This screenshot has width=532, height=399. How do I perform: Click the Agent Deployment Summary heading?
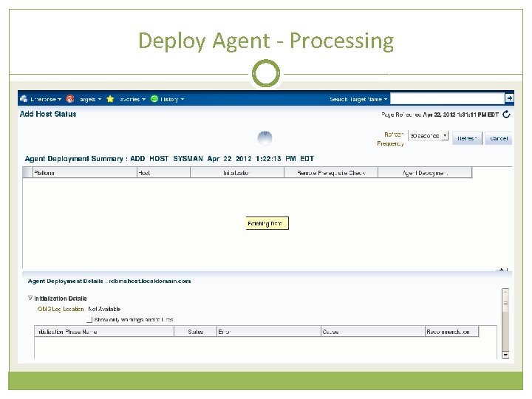[x=169, y=158]
